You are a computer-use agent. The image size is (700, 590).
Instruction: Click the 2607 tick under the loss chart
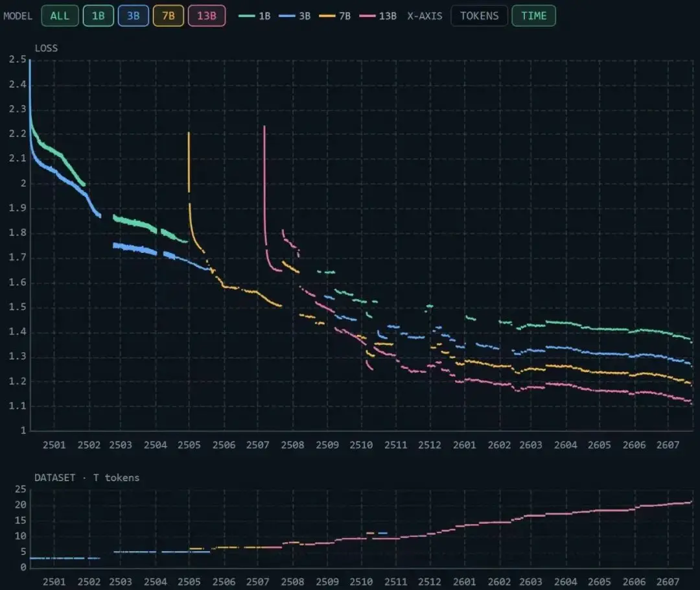[668, 445]
